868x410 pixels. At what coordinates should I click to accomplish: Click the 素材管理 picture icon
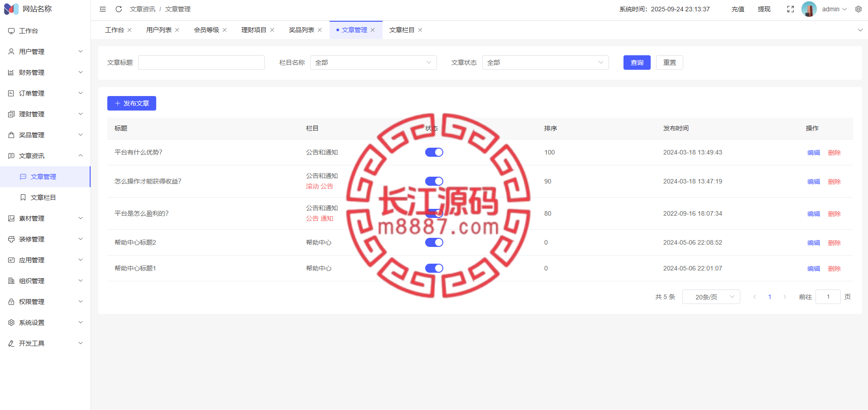[11, 218]
